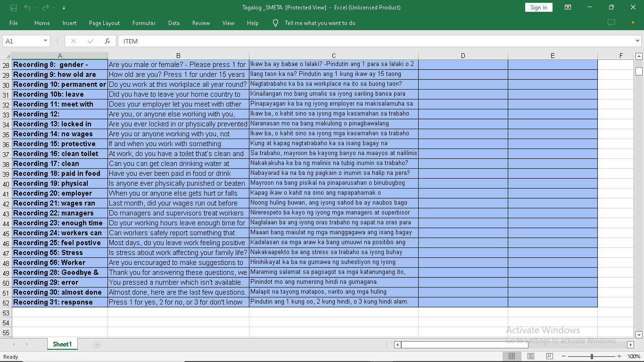The image size is (644, 362).
Task: Click the Save icon in the title bar
Action: (13, 8)
